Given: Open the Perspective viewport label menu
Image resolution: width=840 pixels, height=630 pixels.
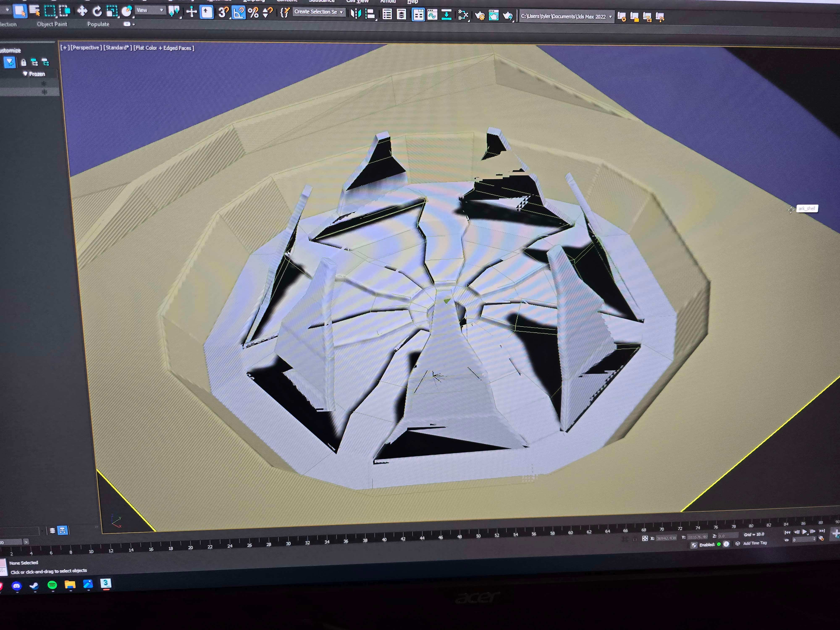Looking at the screenshot, I should 86,47.
